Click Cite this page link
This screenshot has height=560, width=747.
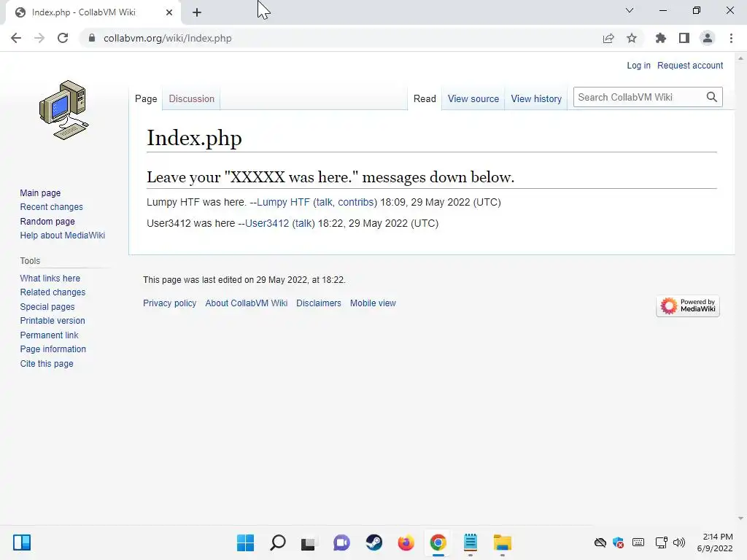point(47,363)
